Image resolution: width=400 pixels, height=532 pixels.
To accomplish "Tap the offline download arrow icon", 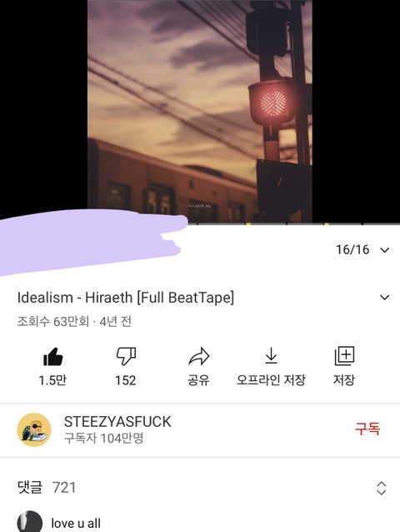I will tap(271, 355).
